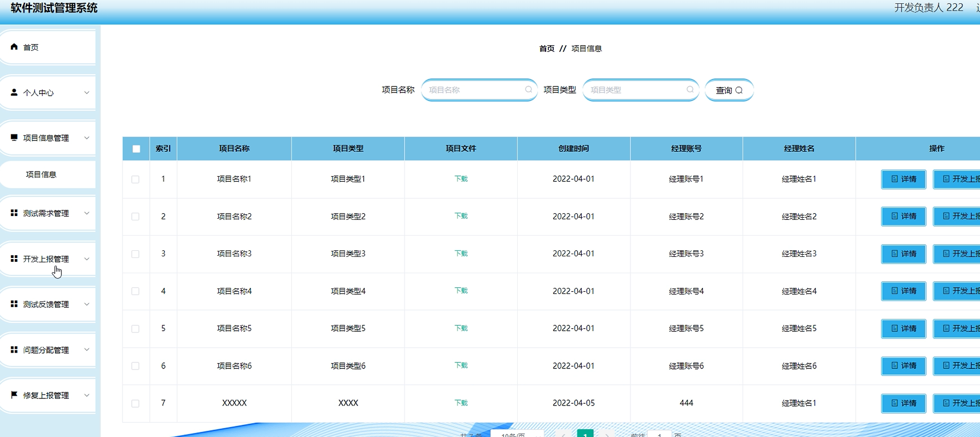Image resolution: width=980 pixels, height=437 pixels.
Task: Click the 查询 search button
Action: [729, 90]
